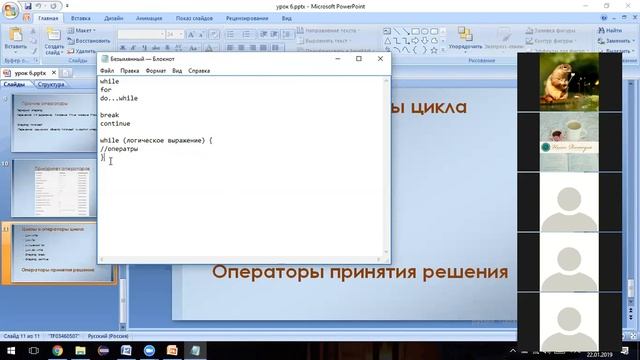This screenshot has width=640, height=360.
Task: Open the Макет layout dropdown
Action: click(82, 31)
